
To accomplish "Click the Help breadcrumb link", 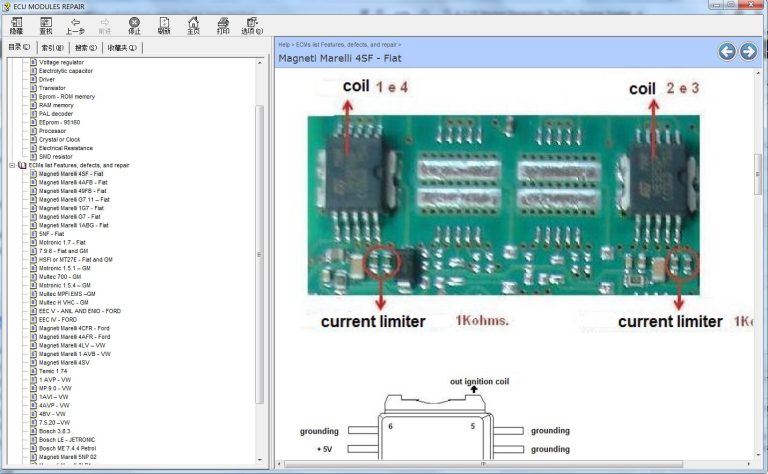I will tap(284, 45).
